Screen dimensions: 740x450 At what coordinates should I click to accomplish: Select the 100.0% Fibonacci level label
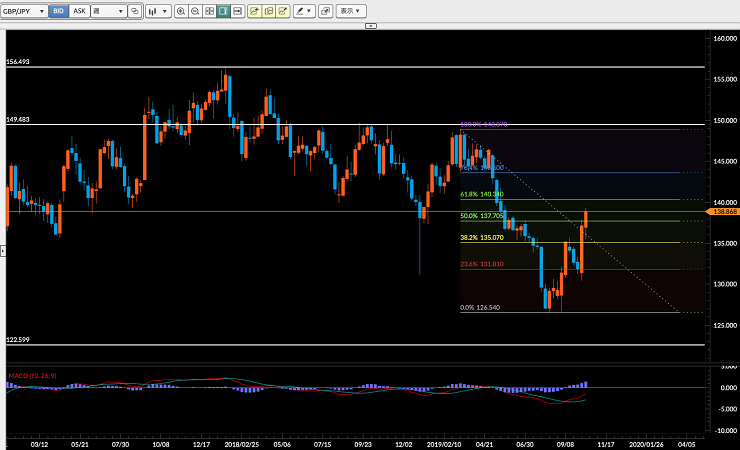484,125
